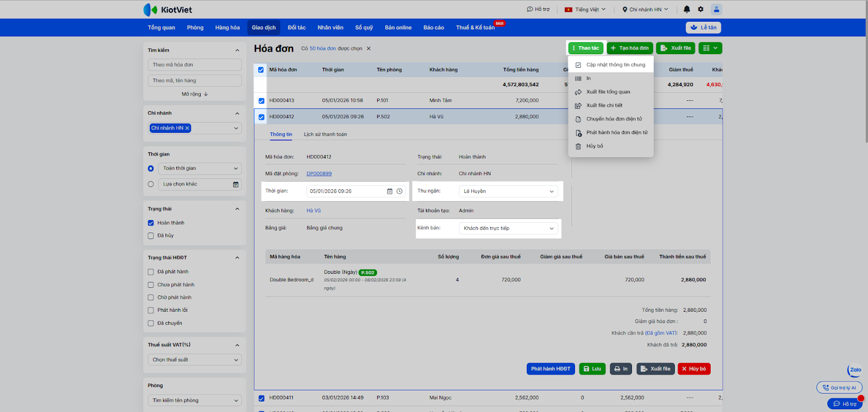Expand the Thu ngân dropdown

tap(508, 191)
